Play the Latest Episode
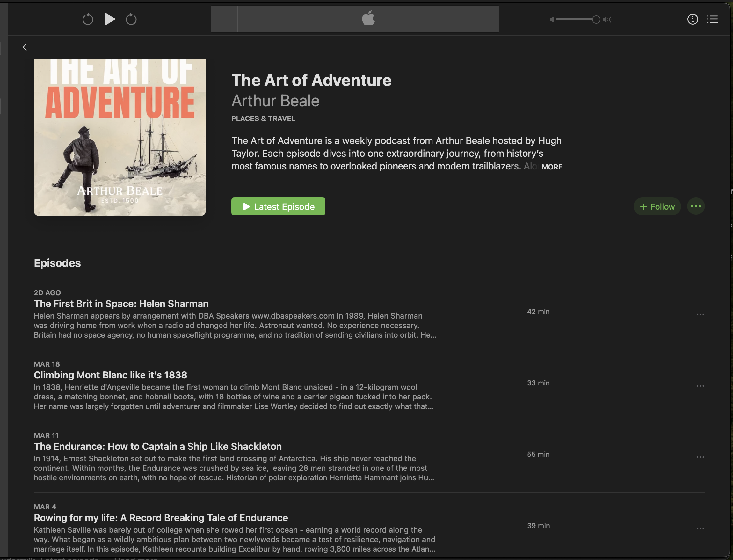This screenshot has height=560, width=733. (278, 207)
